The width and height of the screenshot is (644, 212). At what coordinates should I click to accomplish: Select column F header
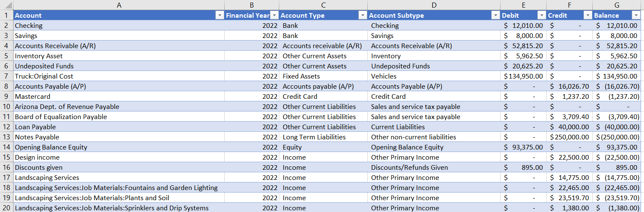click(570, 5)
